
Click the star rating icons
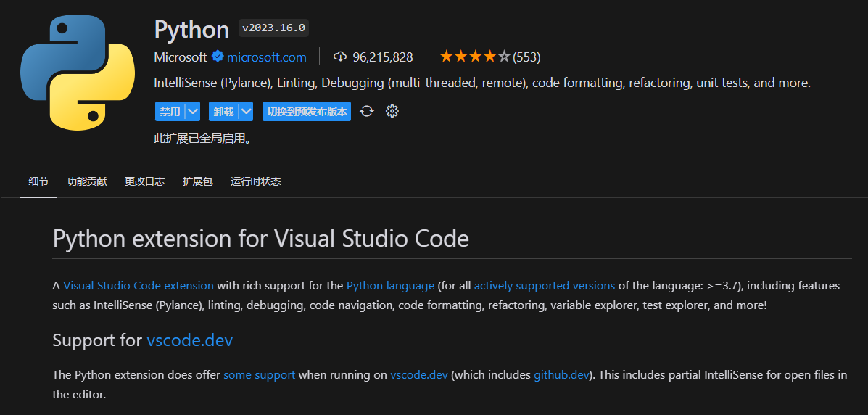[x=474, y=57]
